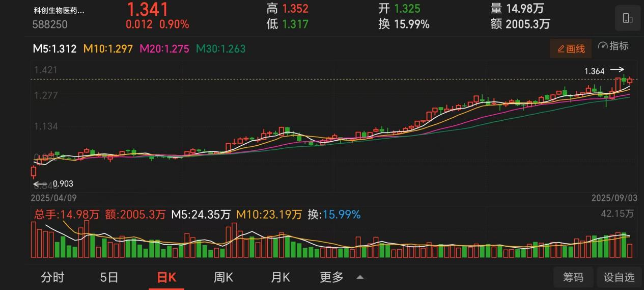The width and height of the screenshot is (644, 290).
Task: Open the 设自选 watchlist option
Action: 619,277
